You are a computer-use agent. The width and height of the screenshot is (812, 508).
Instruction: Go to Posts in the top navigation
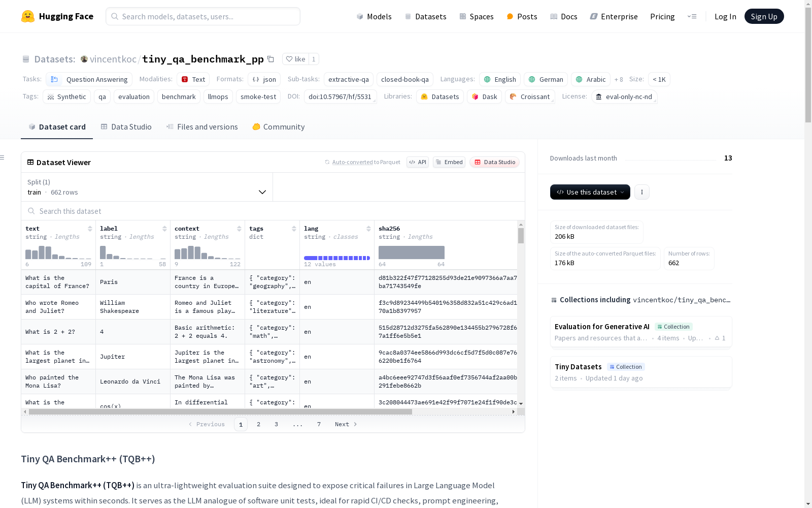coord(522,16)
